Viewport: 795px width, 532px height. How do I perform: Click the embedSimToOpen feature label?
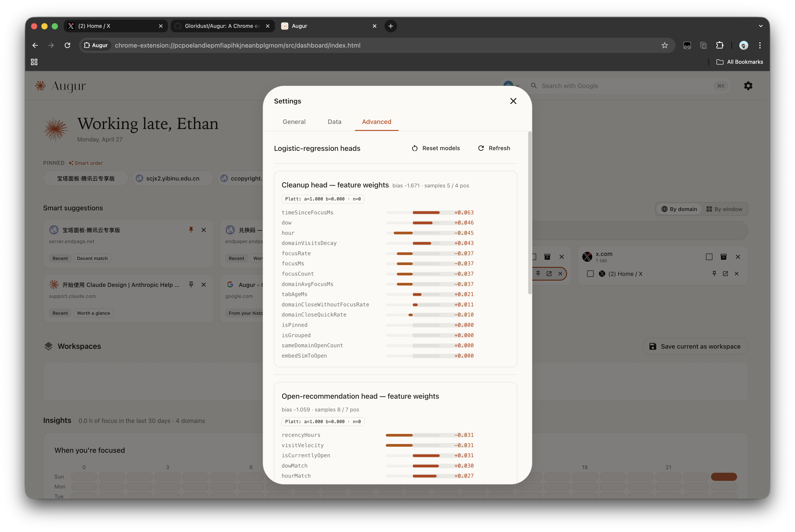pyautogui.click(x=304, y=356)
